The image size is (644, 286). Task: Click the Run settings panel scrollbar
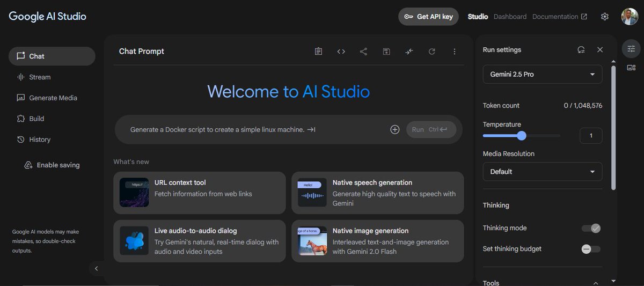coord(614,128)
